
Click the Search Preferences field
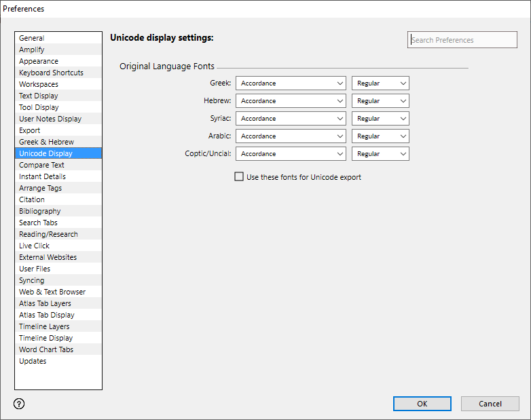[462, 40]
